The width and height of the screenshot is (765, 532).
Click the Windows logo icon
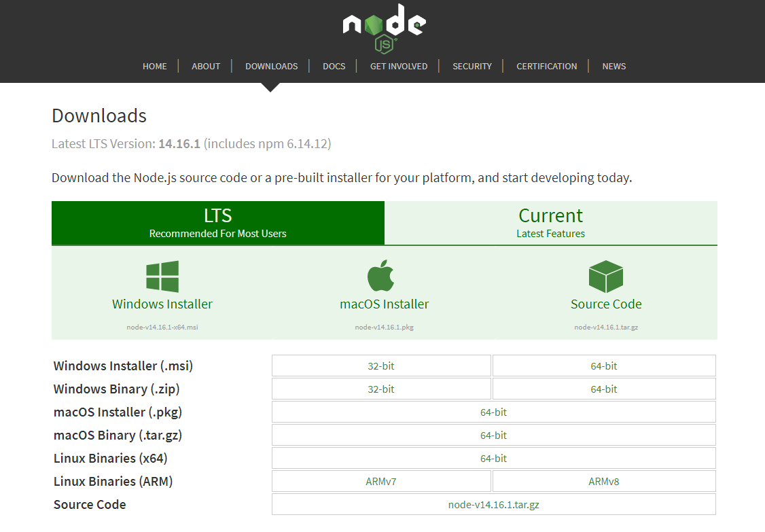[x=162, y=277]
